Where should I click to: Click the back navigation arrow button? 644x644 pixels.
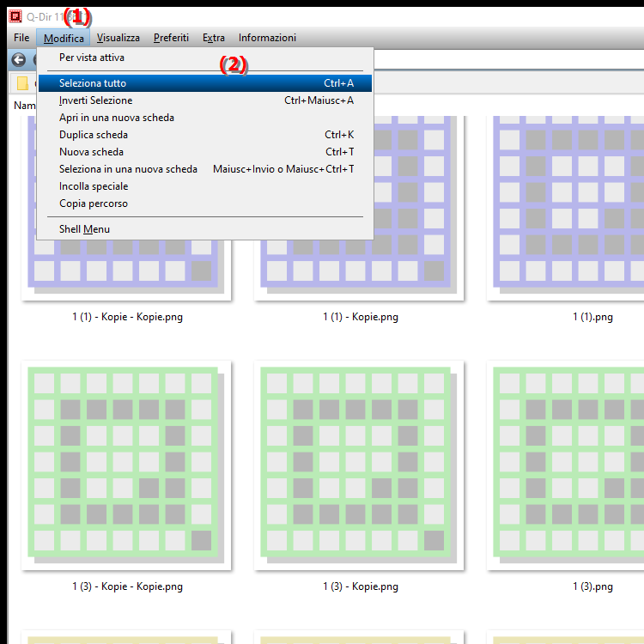click(19, 60)
